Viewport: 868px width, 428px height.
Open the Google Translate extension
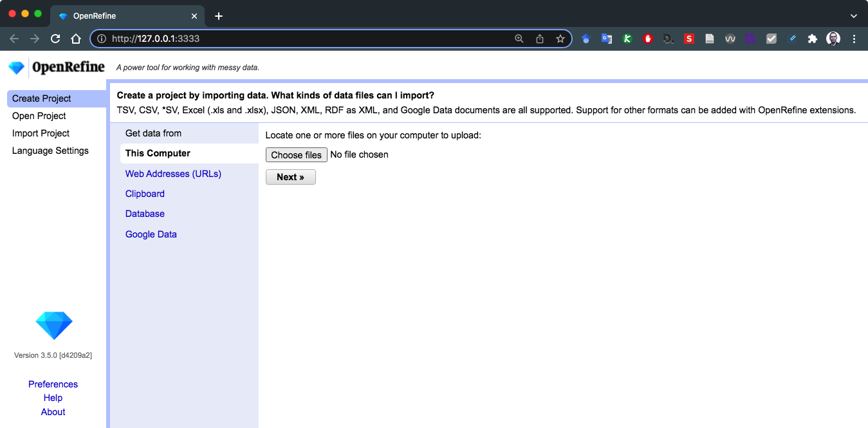pos(606,39)
